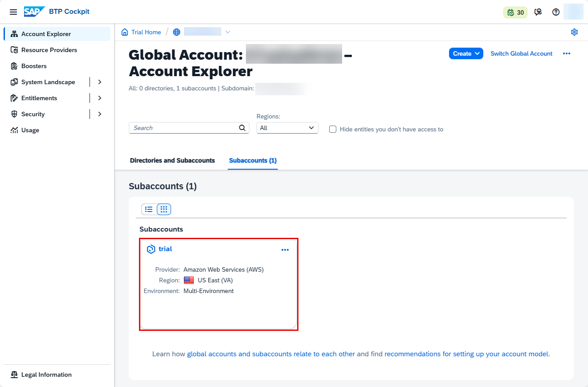Viewport: 588px width, 387px height.
Task: Open Security in sidebar
Action: pos(33,114)
